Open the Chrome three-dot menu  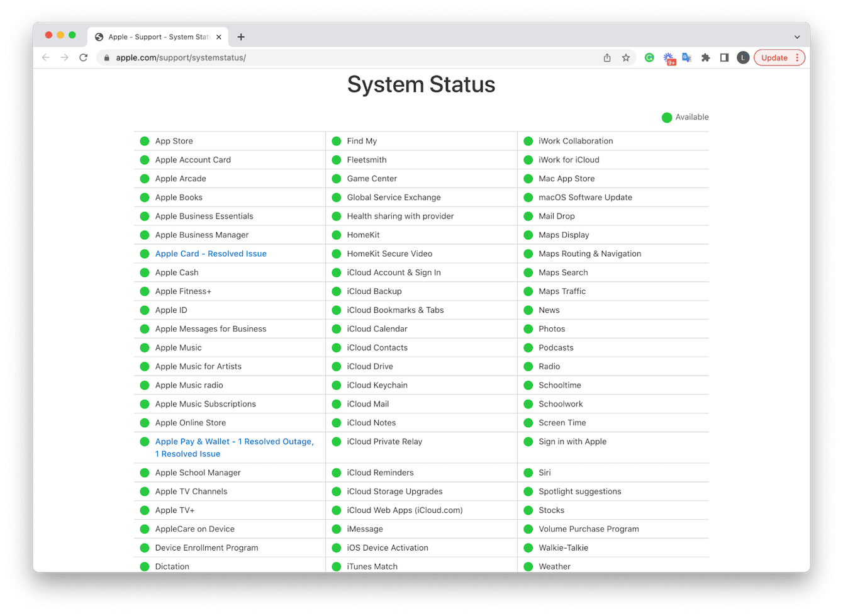tap(797, 57)
